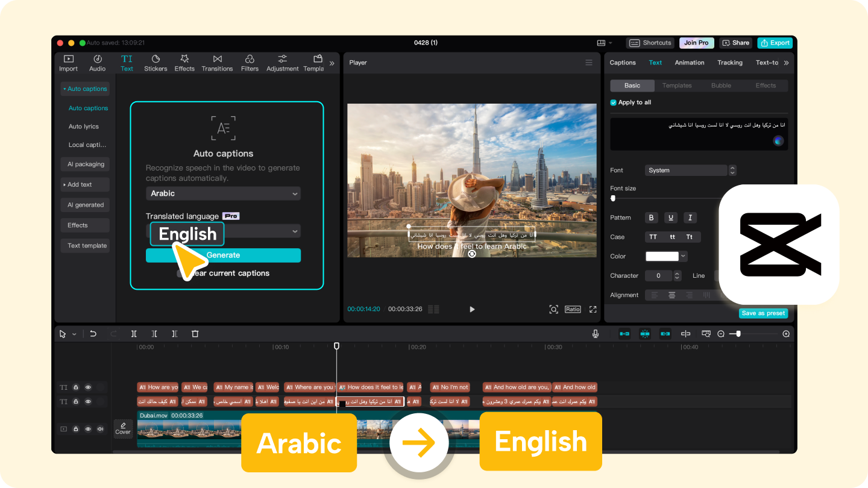Open the Transitions panel

(217, 63)
